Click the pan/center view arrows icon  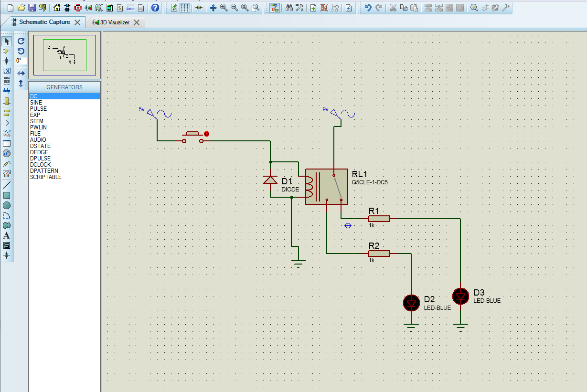click(213, 8)
